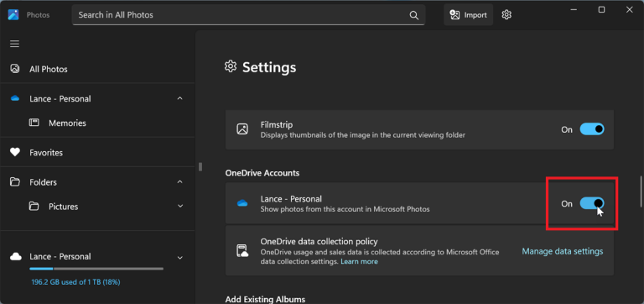
Task: Click the OneDrive data collection policy icon
Action: pyautogui.click(x=242, y=251)
